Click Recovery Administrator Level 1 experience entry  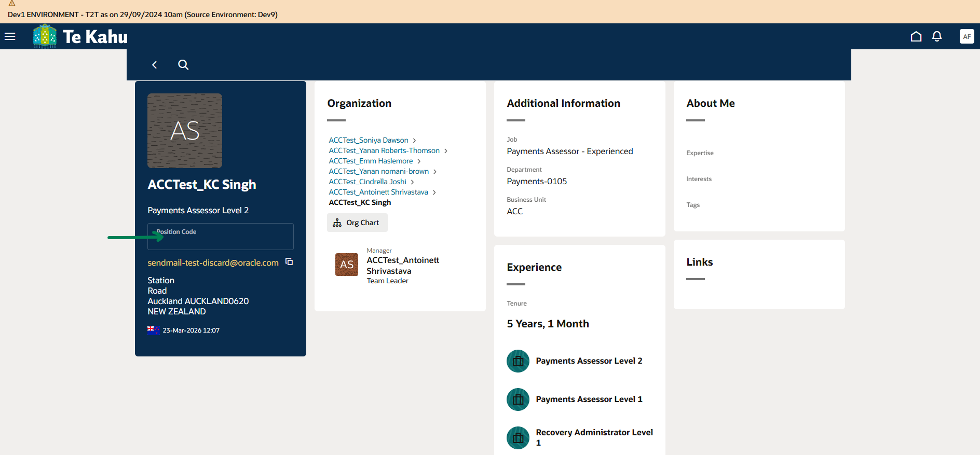[594, 437]
